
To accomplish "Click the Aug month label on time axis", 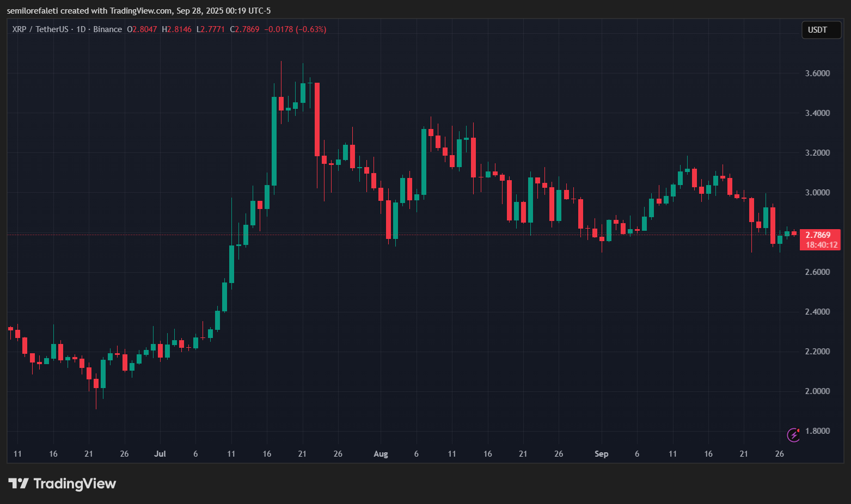I will pos(381,454).
